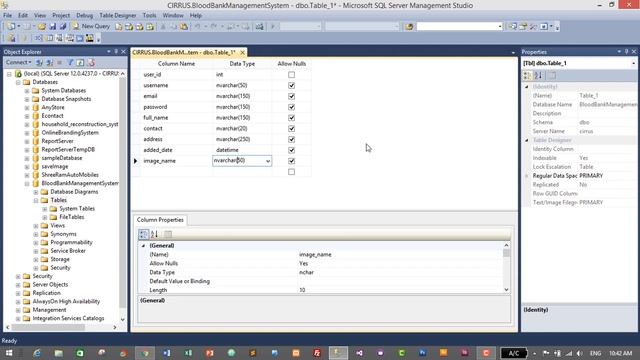Uncheck Allow Nulls for image_name
This screenshot has width=640, height=360.
click(x=291, y=161)
